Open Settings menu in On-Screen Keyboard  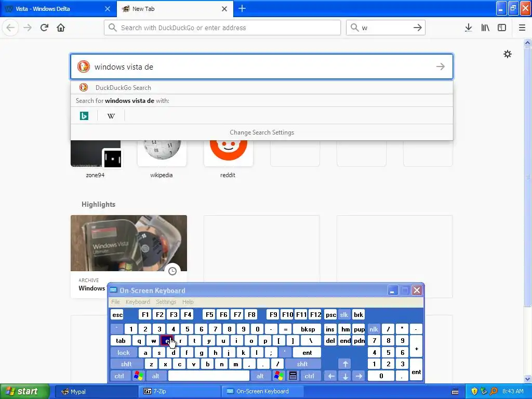click(166, 302)
